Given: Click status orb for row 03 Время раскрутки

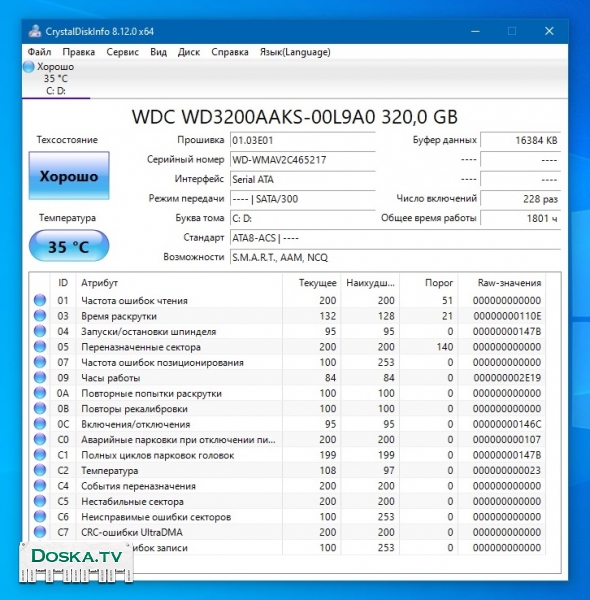Looking at the screenshot, I should pyautogui.click(x=40, y=316).
